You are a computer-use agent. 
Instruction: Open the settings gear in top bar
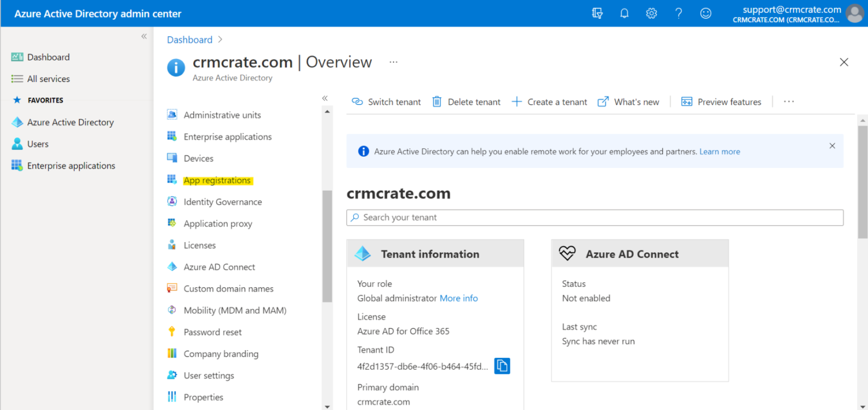click(x=651, y=12)
